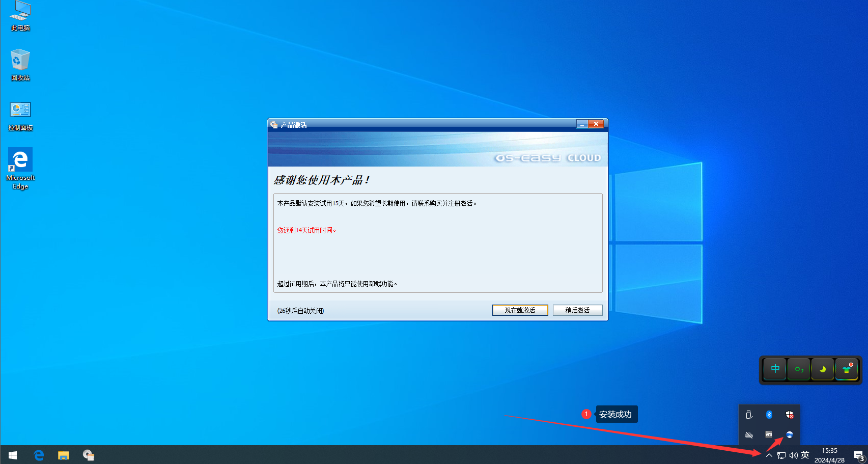Toggle the 中 Chinese input mode key
Image resolution: width=868 pixels, height=464 pixels.
coord(775,369)
